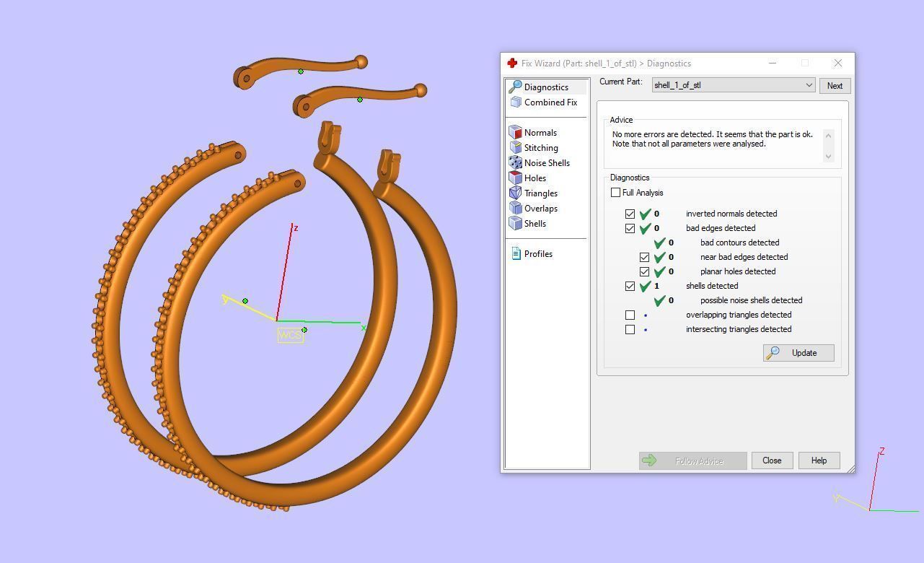Select the Stitching fix icon
Viewport: 924px width, 563px height.
(x=515, y=147)
